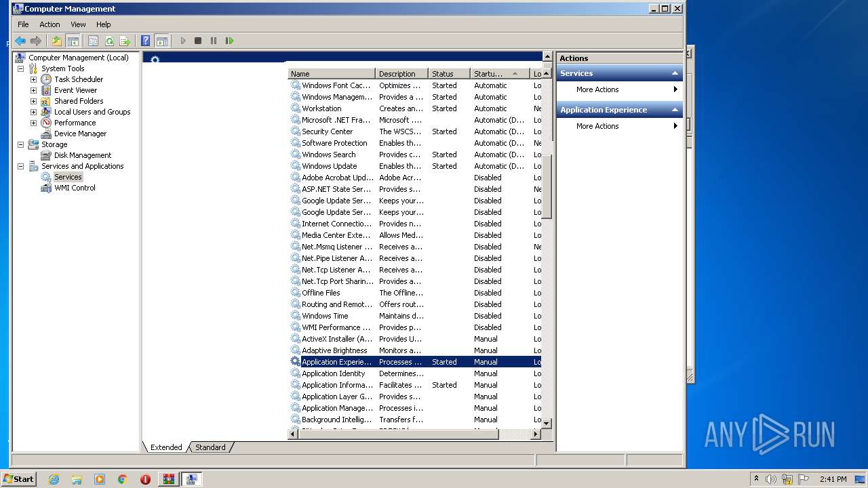868x488 pixels.
Task: Select Event Viewer in the tree
Action: tap(75, 90)
